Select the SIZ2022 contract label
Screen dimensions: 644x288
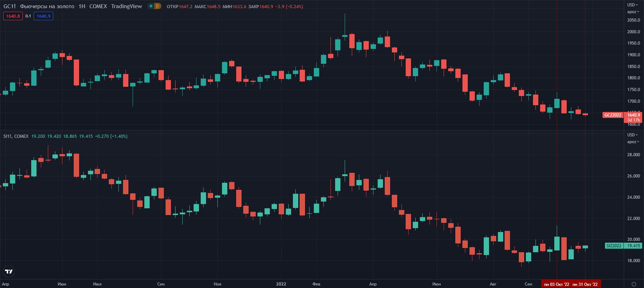(614, 245)
